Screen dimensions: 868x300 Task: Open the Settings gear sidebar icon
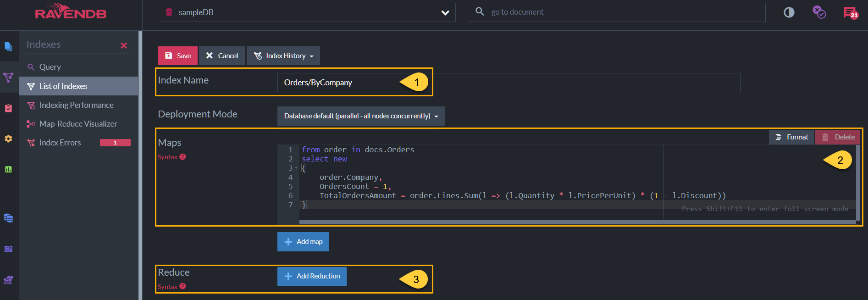[8, 139]
